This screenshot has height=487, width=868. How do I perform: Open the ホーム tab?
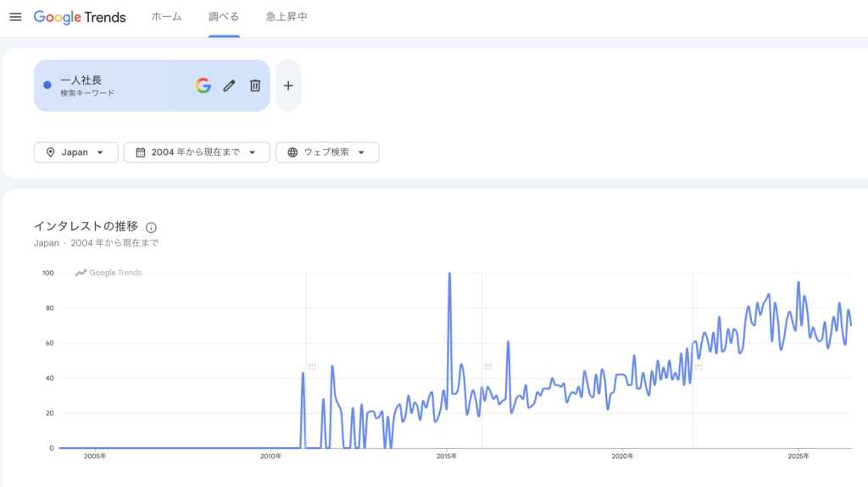167,17
